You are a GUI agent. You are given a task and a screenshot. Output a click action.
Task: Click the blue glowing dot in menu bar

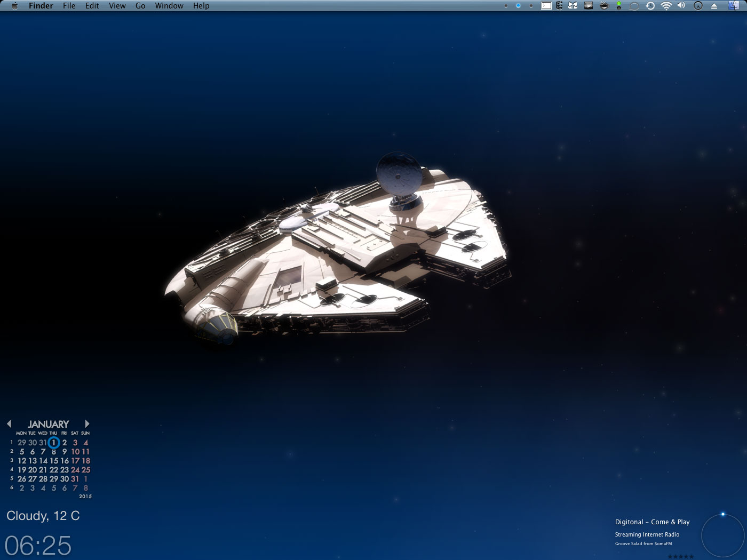click(x=518, y=6)
